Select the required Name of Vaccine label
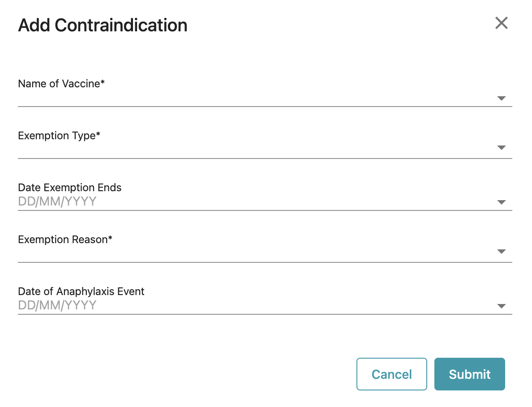The image size is (532, 407). 61,83
